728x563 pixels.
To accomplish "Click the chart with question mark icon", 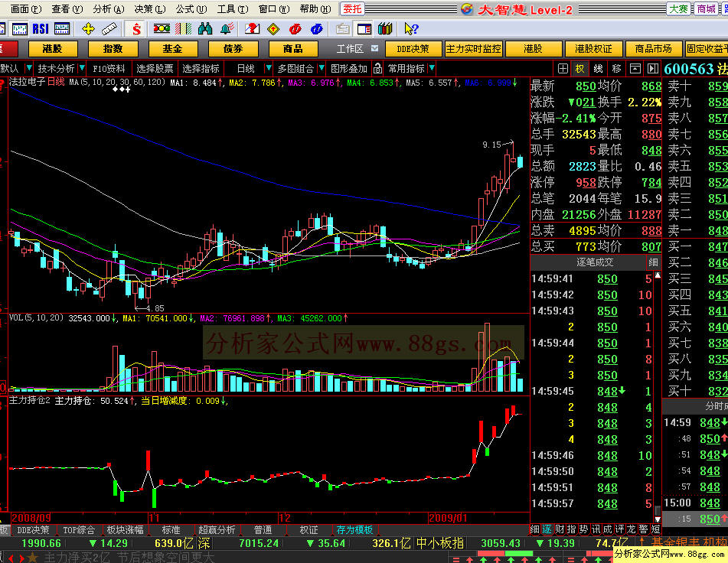I will 252,29.
